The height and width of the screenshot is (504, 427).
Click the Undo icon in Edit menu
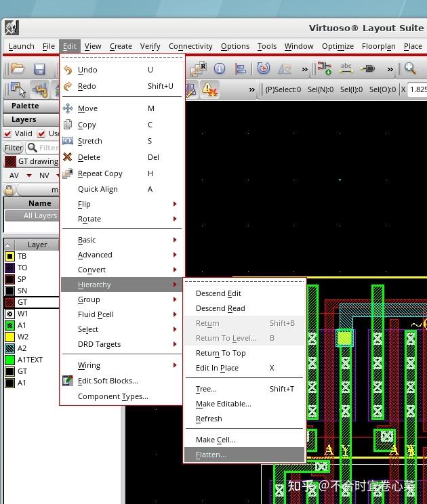point(68,70)
